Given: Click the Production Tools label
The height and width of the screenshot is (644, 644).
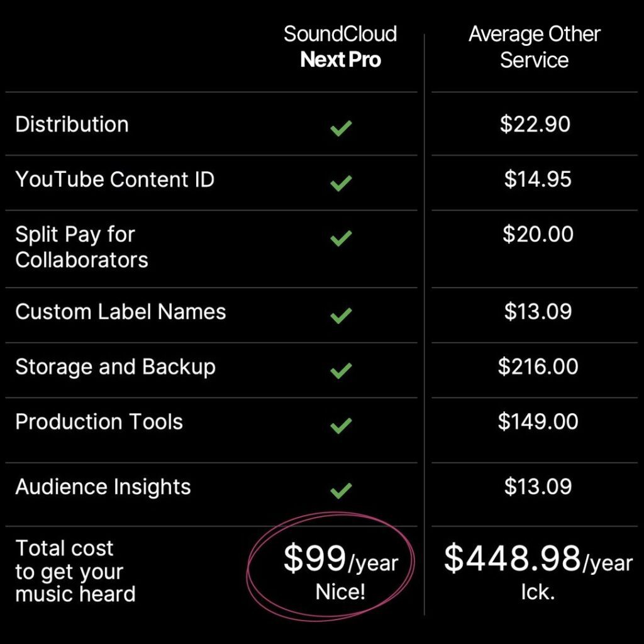Looking at the screenshot, I should 99,421.
